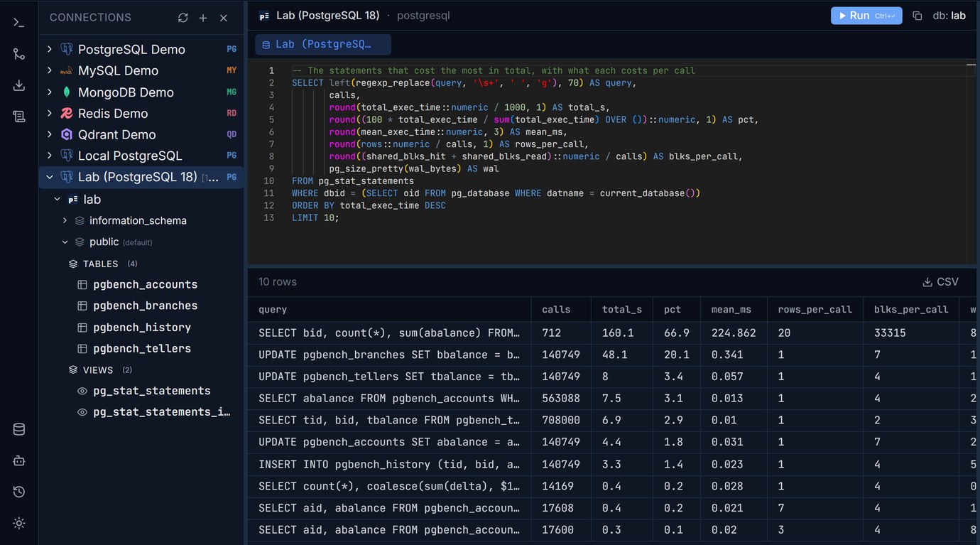Click the copy icon next to Run

click(x=917, y=16)
